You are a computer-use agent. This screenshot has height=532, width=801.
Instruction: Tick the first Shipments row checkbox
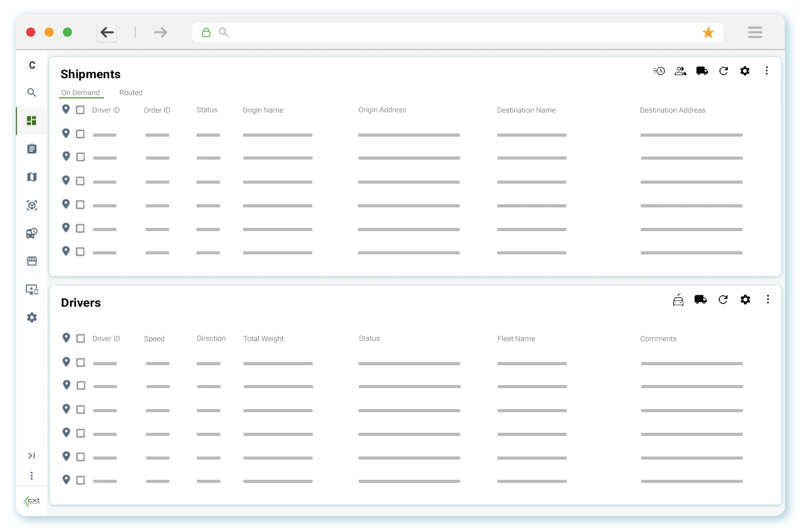click(80, 134)
